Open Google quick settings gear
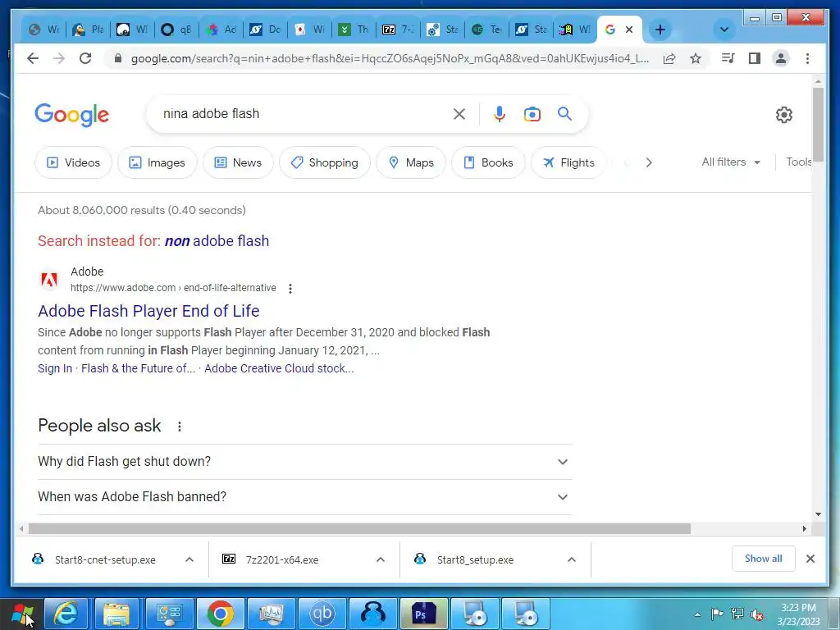Image resolution: width=840 pixels, height=630 pixels. tap(783, 115)
